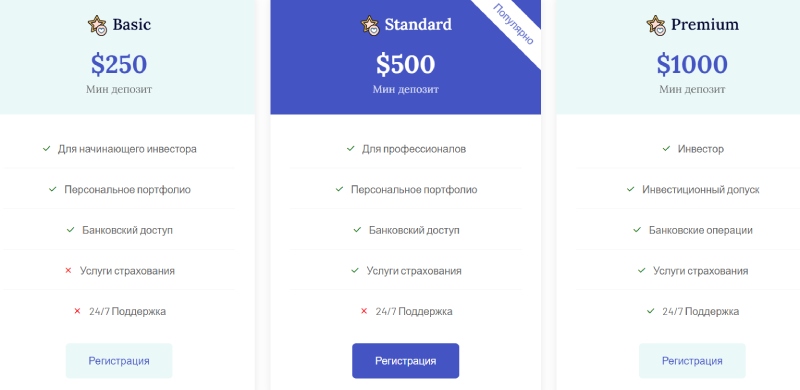Viewport: 800px width, 390px height.
Task: Click the red cross by Basic 24/7 Поддержка
Action: click(78, 311)
